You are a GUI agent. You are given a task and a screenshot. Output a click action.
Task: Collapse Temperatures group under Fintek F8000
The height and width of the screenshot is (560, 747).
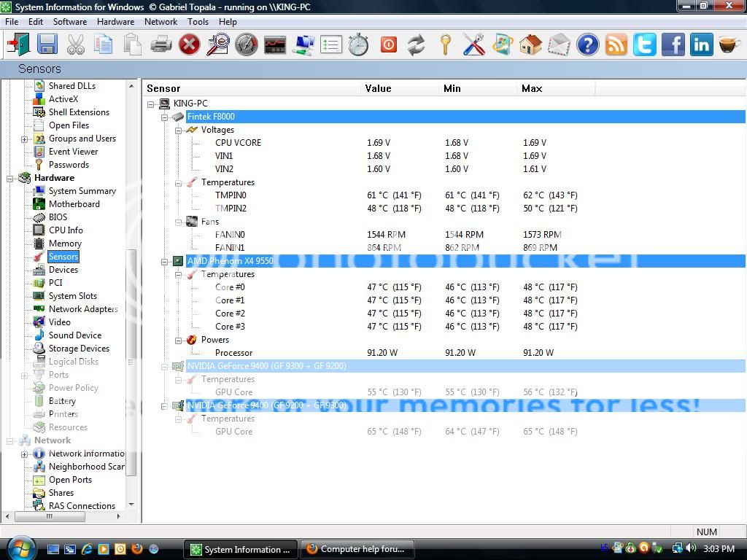coord(178,183)
